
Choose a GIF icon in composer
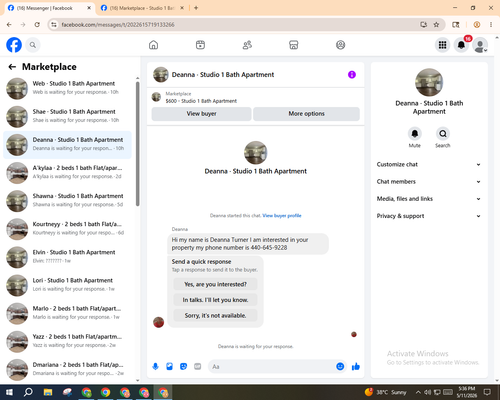198,367
